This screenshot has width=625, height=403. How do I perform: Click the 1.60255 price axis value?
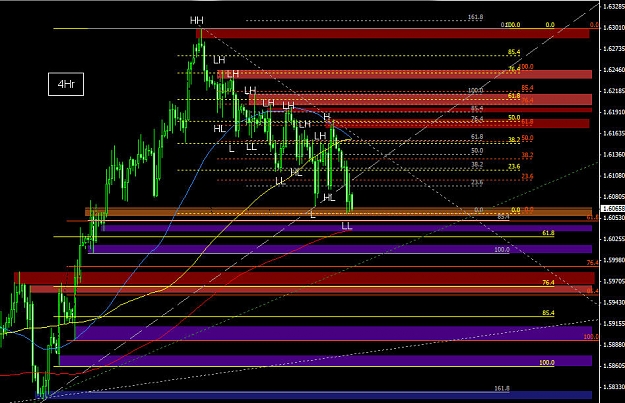tap(613, 239)
